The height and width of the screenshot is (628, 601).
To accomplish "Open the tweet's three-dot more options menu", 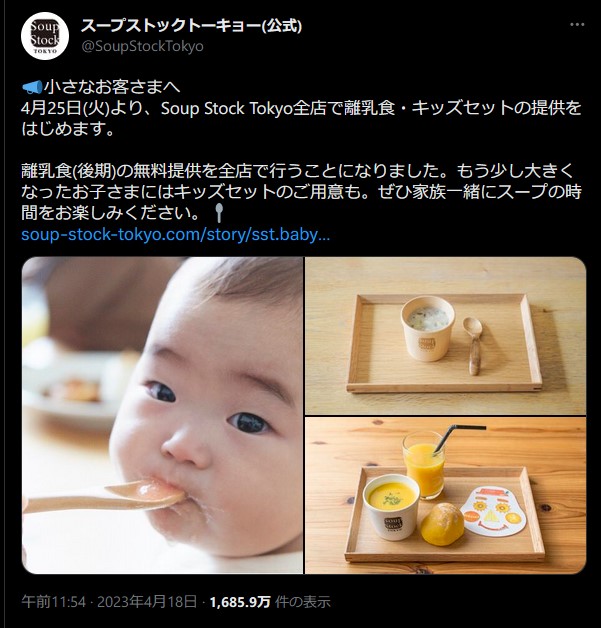I will point(577,25).
